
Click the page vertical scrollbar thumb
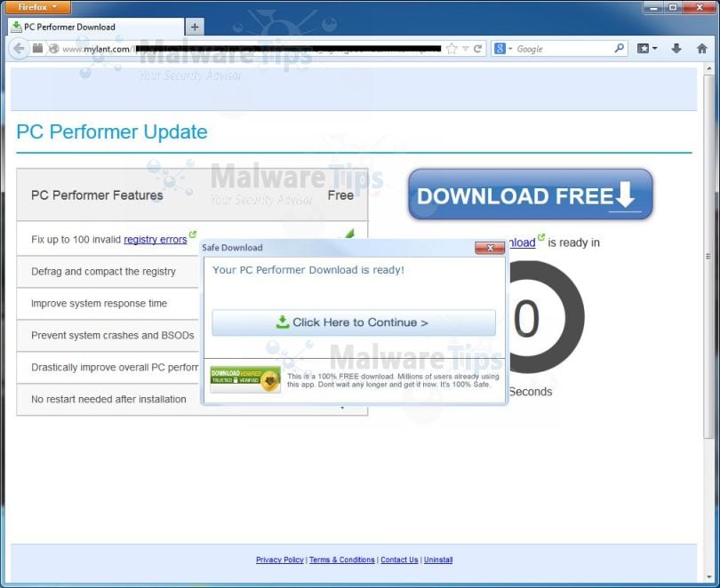[708, 257]
